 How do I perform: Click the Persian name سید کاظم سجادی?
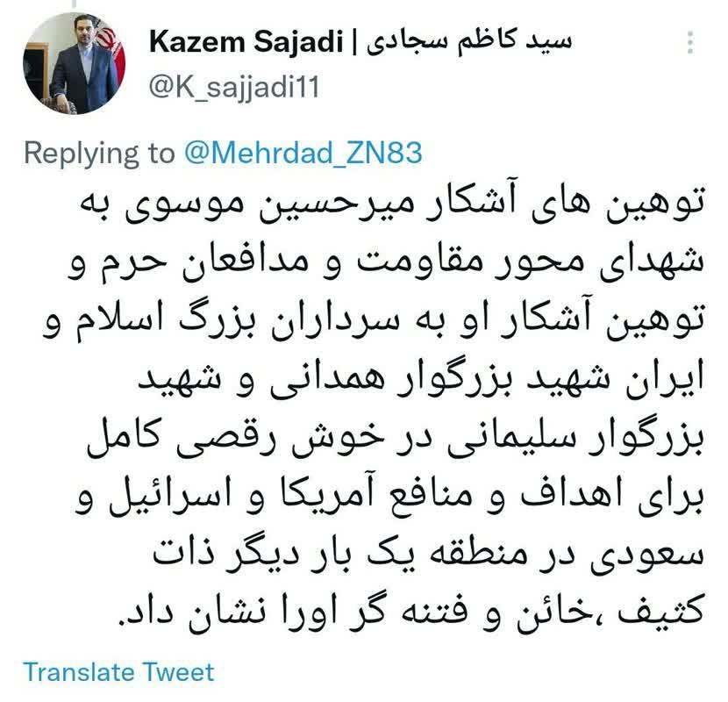click(469, 42)
